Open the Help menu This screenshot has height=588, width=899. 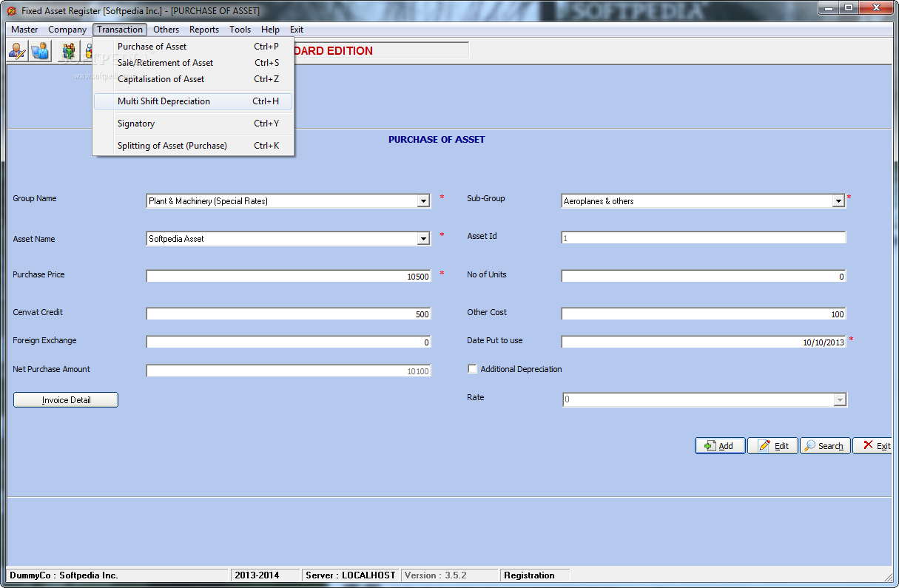270,30
